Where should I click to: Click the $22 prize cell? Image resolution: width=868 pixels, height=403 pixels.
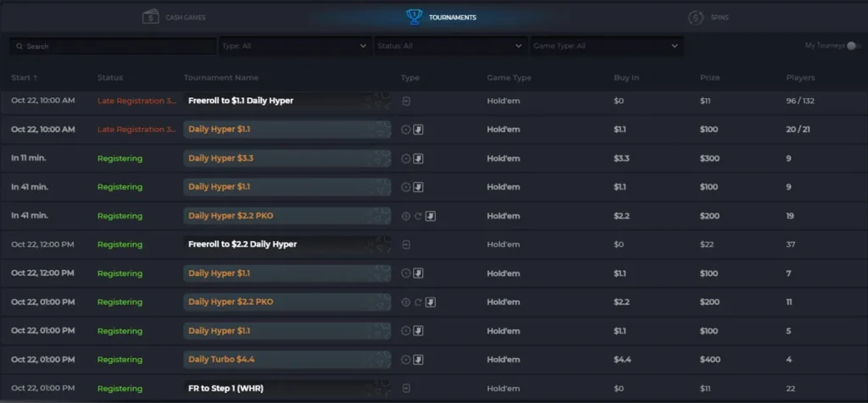tap(707, 245)
